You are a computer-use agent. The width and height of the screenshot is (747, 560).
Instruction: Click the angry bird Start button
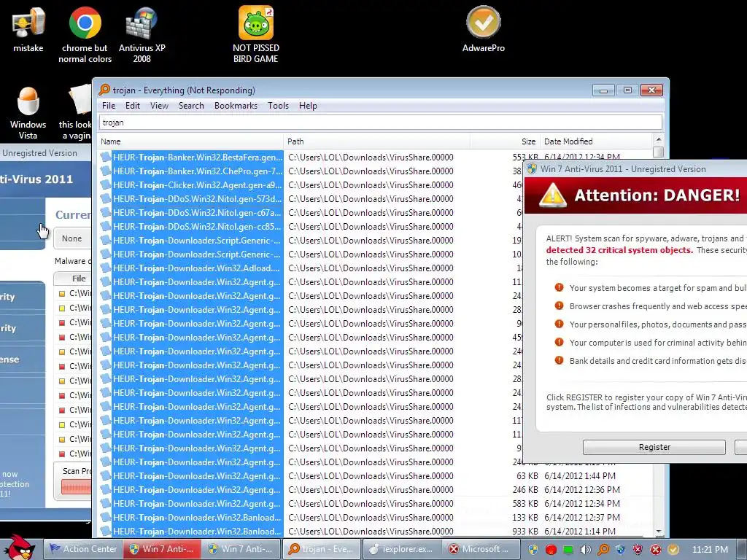click(x=20, y=547)
